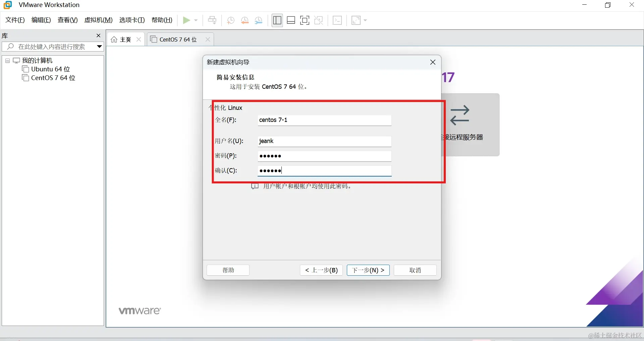Click the search magnifier icon in library
This screenshot has height=341, width=644.
pyautogui.click(x=10, y=47)
